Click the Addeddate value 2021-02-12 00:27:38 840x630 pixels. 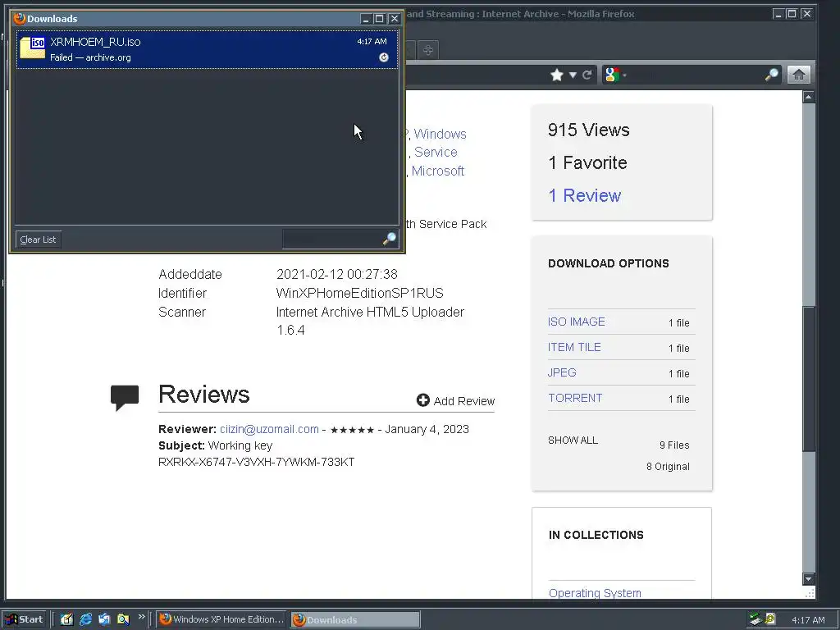pyautogui.click(x=336, y=274)
